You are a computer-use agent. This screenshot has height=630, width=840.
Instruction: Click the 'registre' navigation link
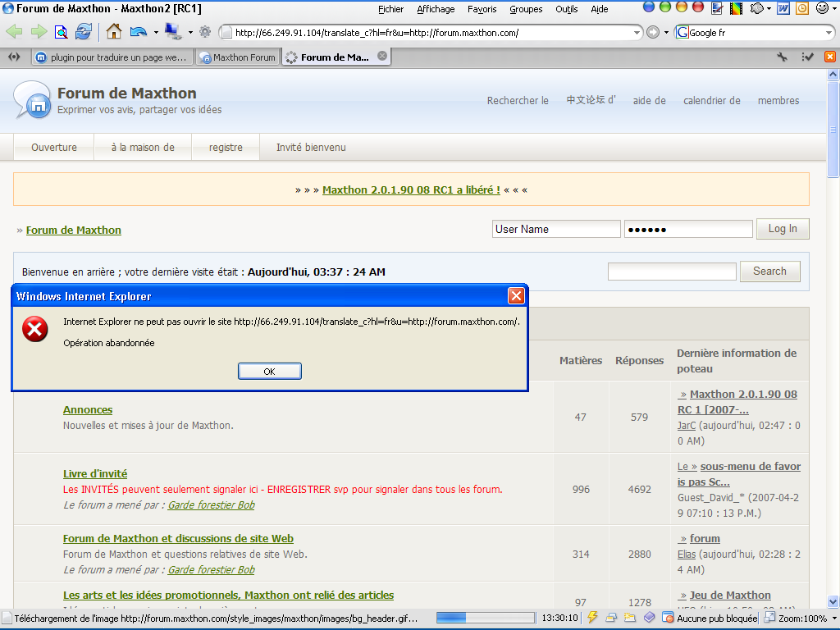[x=226, y=148]
